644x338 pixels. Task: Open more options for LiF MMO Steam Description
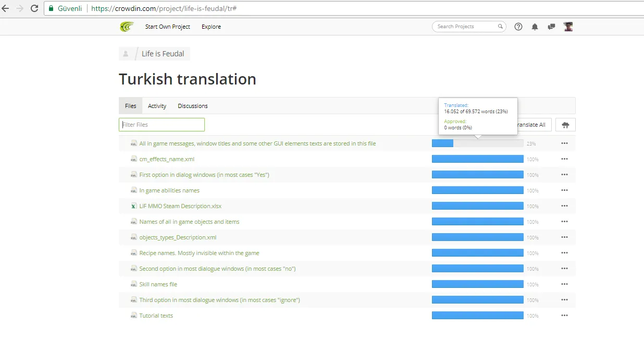coord(564,206)
